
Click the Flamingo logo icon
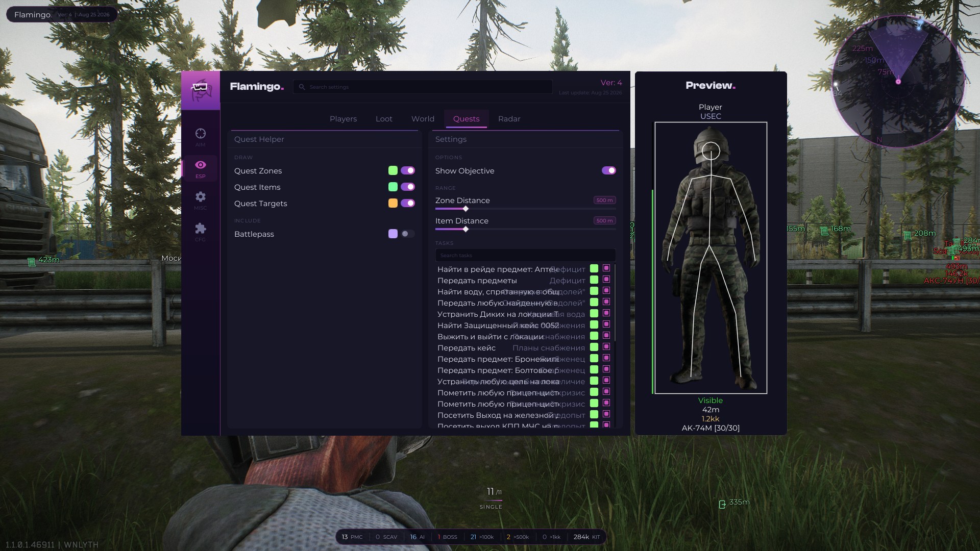(x=201, y=90)
